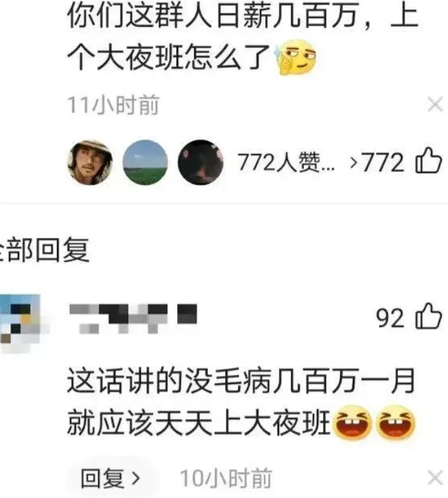
Task: Dismiss the comment posted 11小时前
Action: tap(435, 104)
